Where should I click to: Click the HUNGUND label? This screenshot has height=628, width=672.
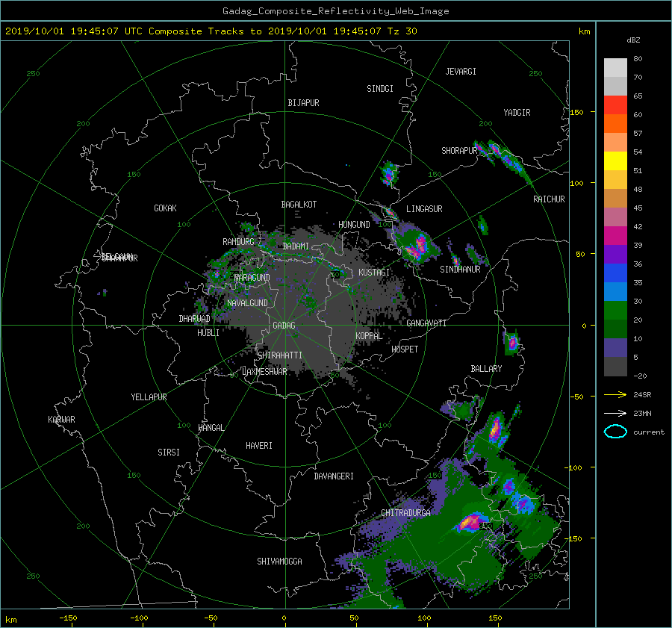(x=354, y=225)
